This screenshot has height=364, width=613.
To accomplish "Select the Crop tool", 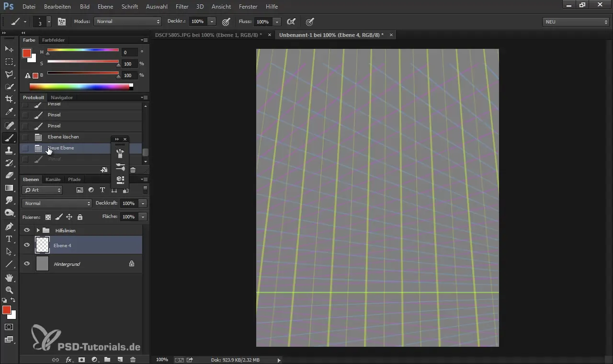I will point(9,99).
